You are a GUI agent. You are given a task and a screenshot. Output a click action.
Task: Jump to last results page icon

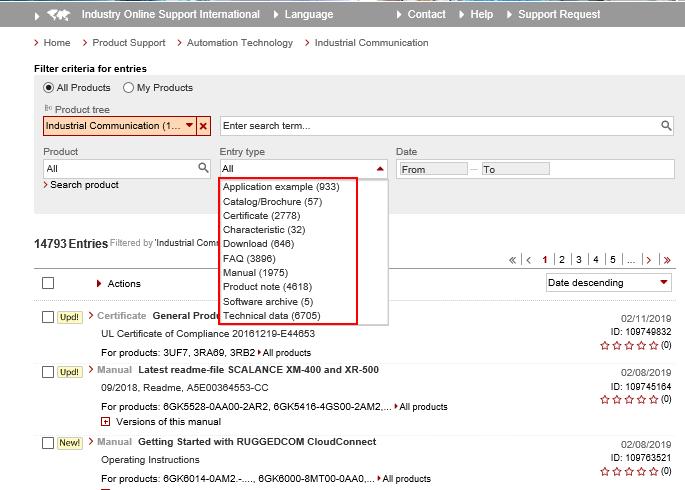pyautogui.click(x=667, y=260)
